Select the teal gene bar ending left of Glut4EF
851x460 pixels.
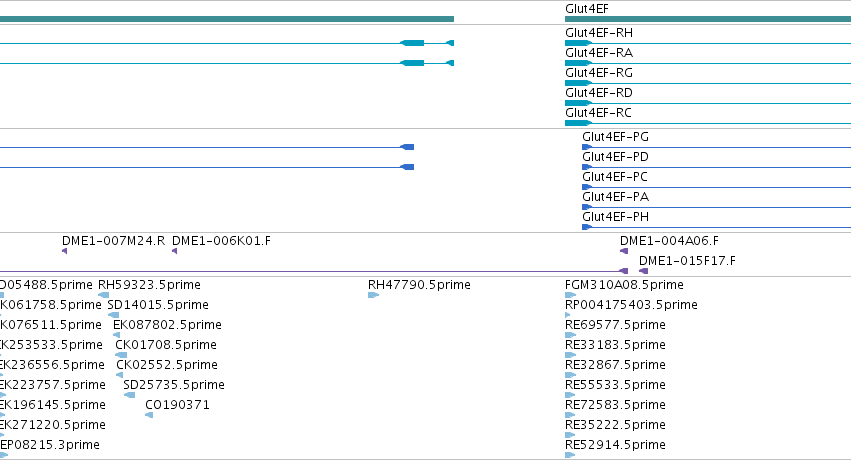tap(227, 19)
